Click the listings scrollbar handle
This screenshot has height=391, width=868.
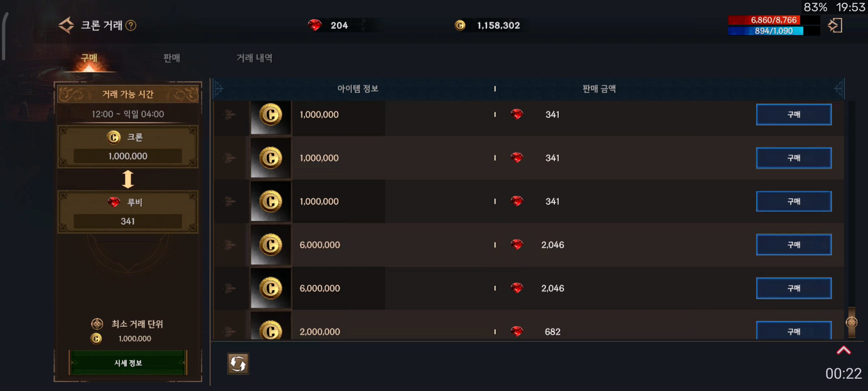point(852,322)
